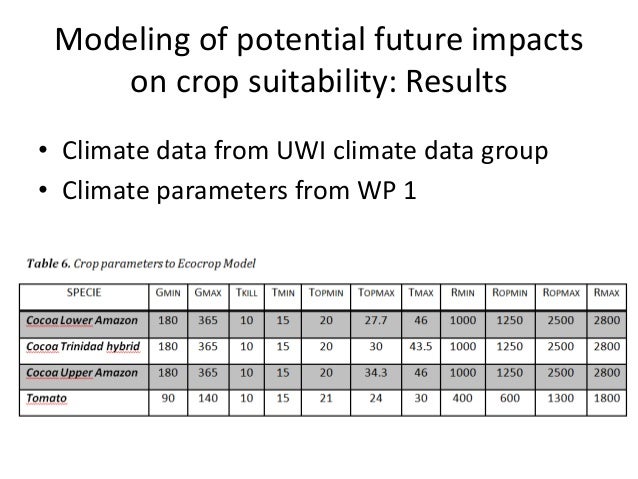Select the 'Cocoa Upper Amazon' row label
638x479 pixels.
pos(82,373)
